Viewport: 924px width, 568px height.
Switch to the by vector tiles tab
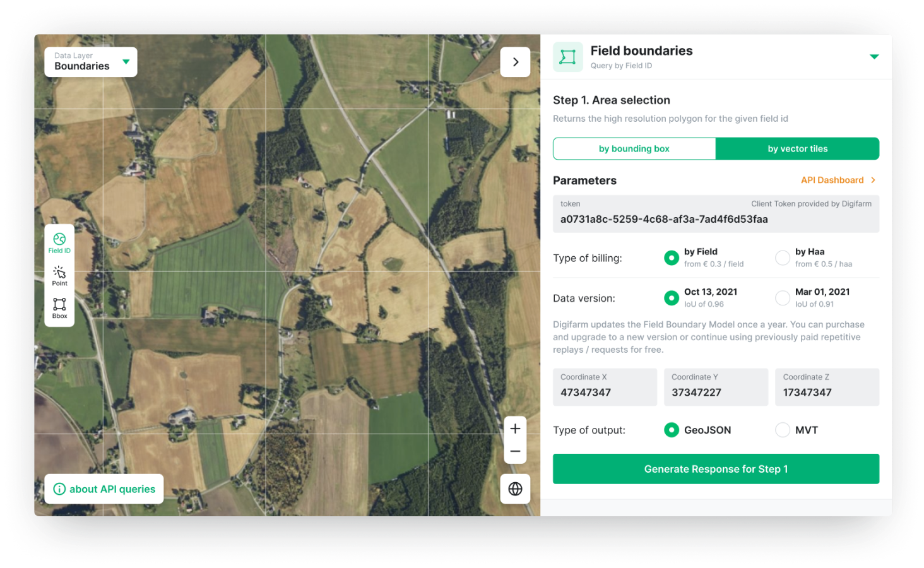[797, 148]
